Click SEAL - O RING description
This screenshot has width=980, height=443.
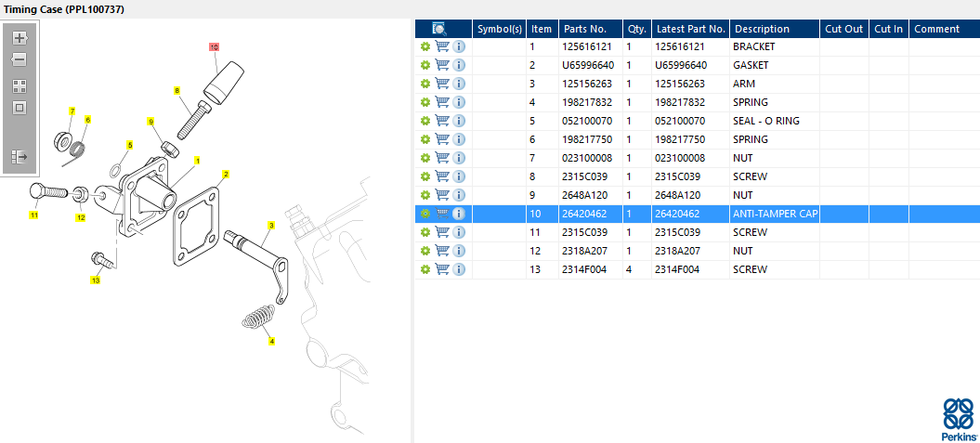[x=775, y=121]
